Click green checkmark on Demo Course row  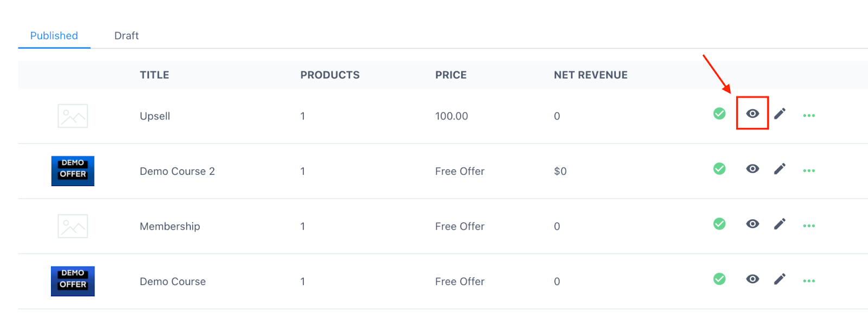tap(719, 279)
